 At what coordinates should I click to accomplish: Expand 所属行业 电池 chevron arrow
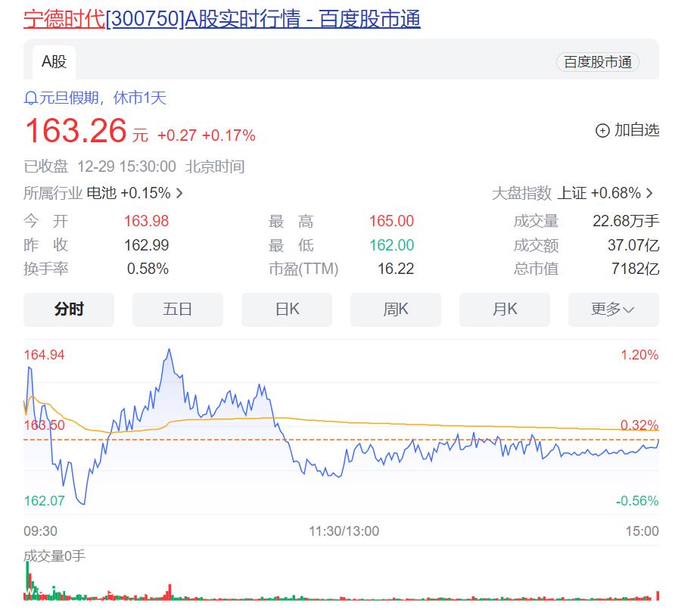click(179, 193)
